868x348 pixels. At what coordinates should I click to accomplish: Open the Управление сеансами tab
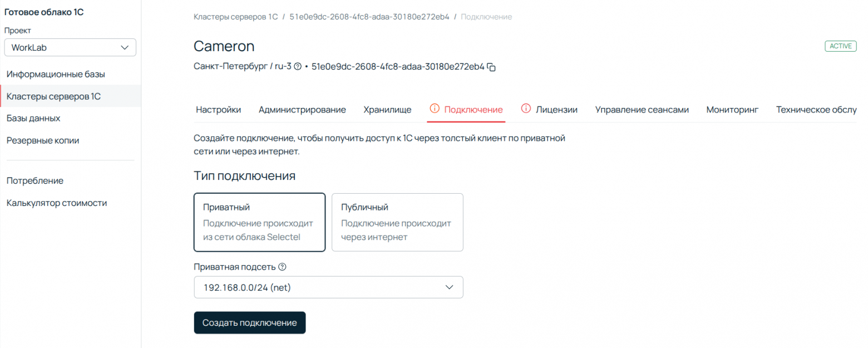pyautogui.click(x=642, y=110)
